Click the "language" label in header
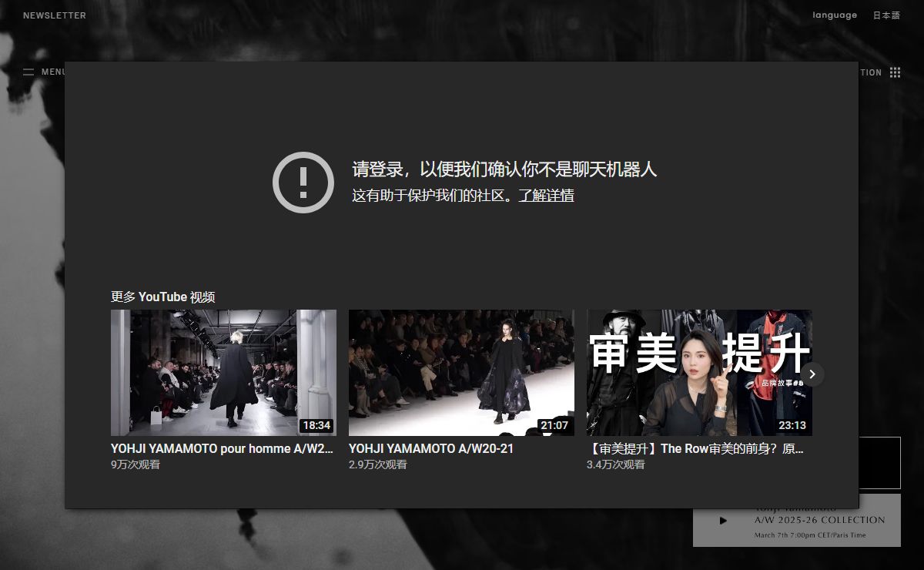924x570 pixels. click(x=835, y=15)
